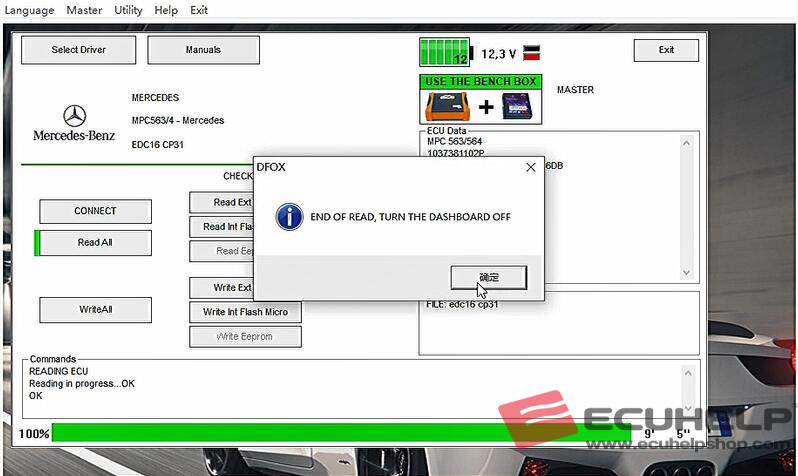Click MPC 563/564 in ECU Data
798x476 pixels.
[454, 142]
